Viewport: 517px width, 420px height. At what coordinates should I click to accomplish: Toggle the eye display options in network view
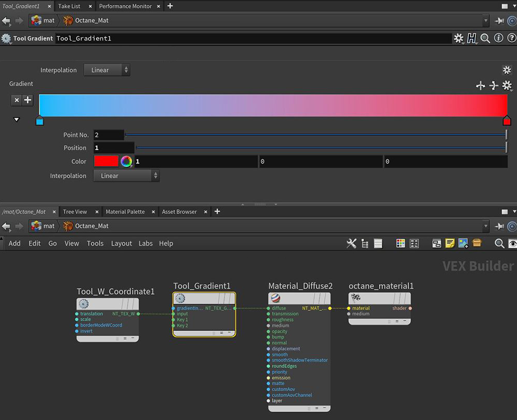[512, 243]
